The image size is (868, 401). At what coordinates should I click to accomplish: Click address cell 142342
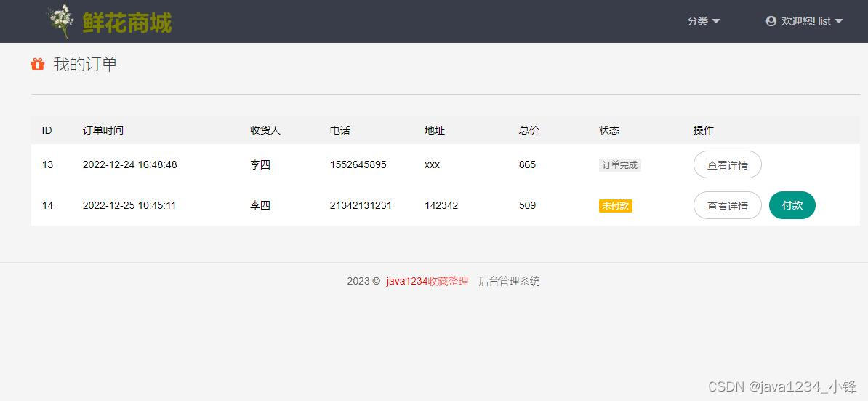pyautogui.click(x=441, y=205)
